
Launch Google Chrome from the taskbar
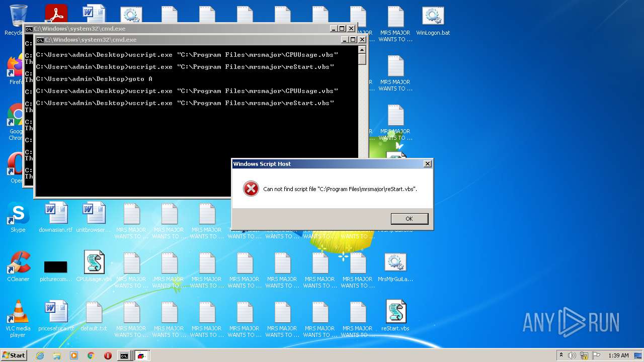(x=91, y=355)
